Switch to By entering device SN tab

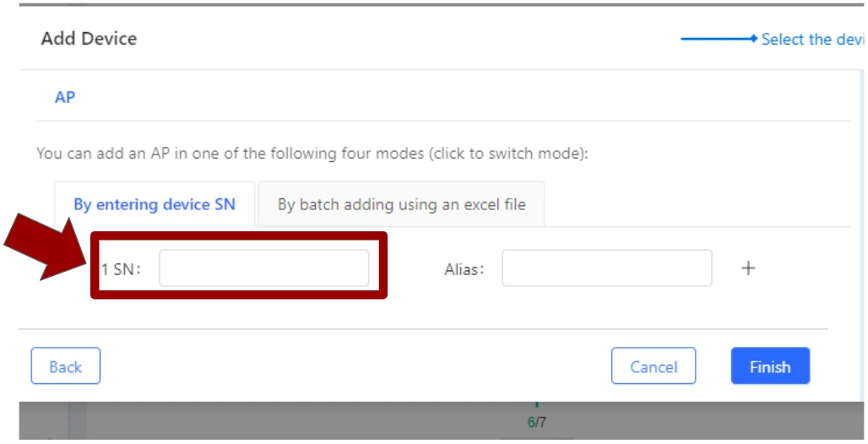click(x=154, y=204)
